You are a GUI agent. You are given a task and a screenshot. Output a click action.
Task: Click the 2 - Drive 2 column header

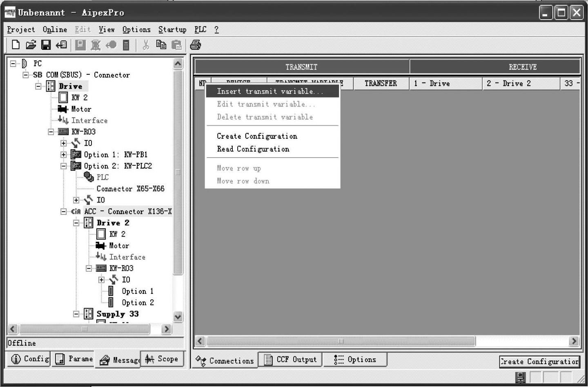tap(521, 83)
